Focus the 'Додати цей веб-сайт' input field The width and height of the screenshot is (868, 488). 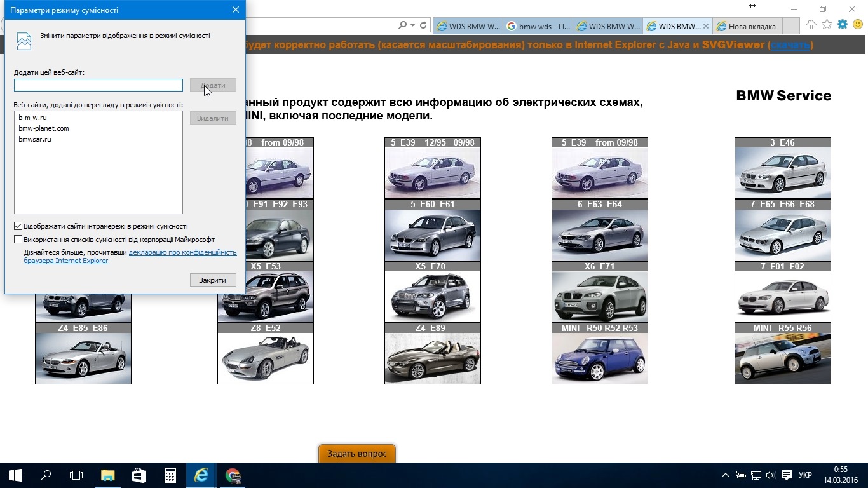point(98,85)
